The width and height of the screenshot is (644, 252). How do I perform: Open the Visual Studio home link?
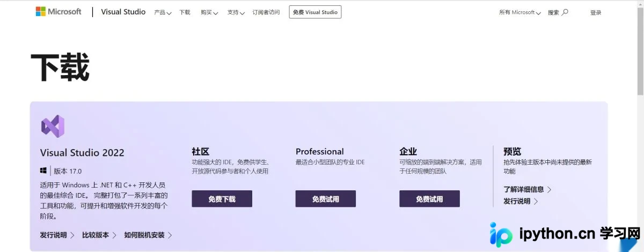pos(123,12)
